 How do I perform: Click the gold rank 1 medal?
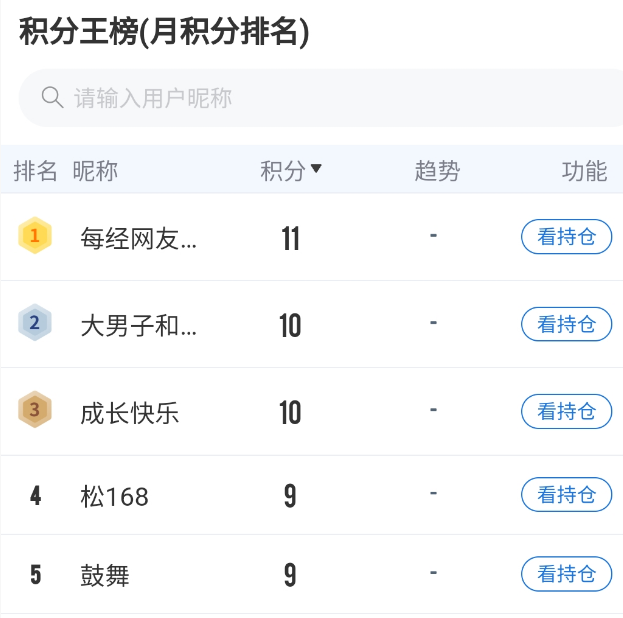(x=35, y=236)
